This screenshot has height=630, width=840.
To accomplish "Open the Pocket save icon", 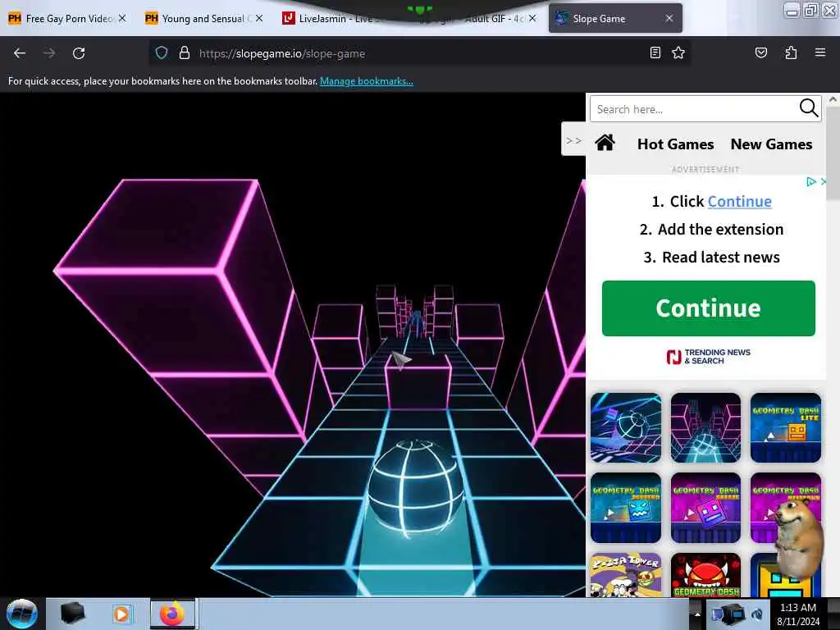I will pos(760,52).
